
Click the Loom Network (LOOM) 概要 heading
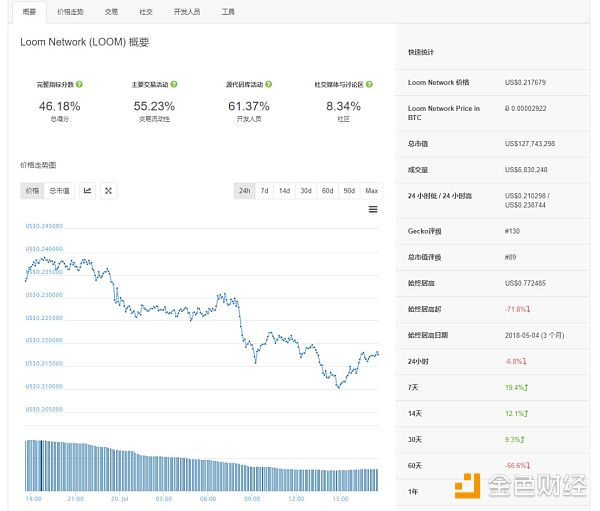tap(85, 42)
